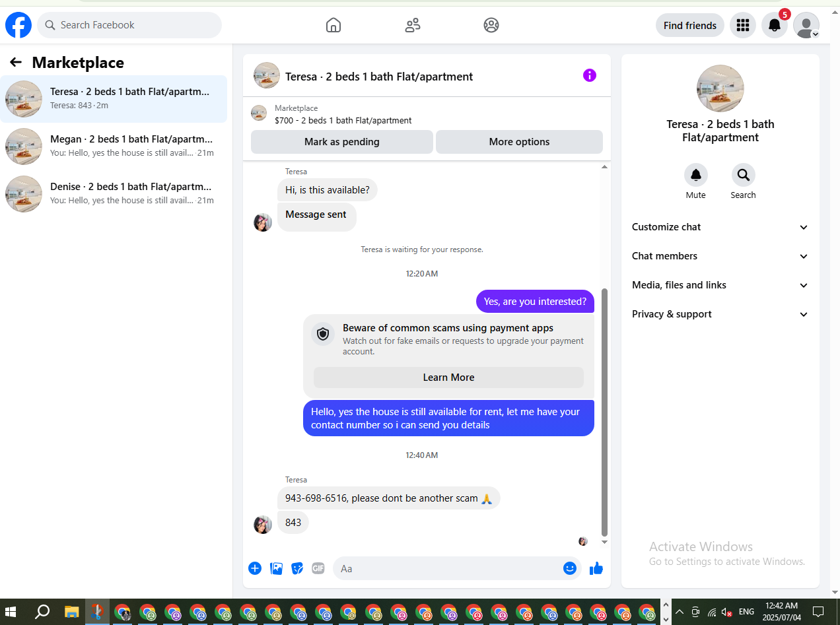Click the '843' message bubble
Image resolution: width=840 pixels, height=625 pixels.
click(293, 523)
